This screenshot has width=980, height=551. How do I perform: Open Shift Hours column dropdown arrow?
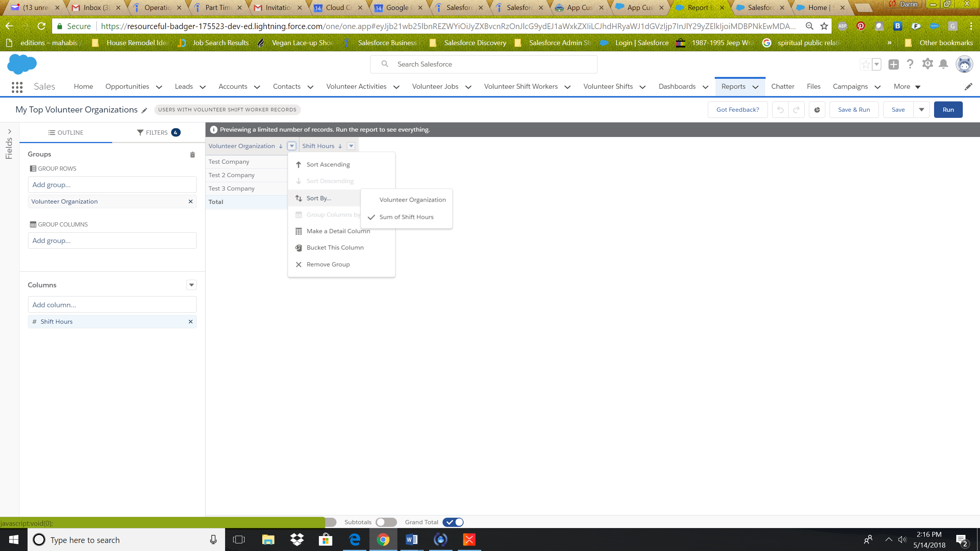click(x=351, y=146)
